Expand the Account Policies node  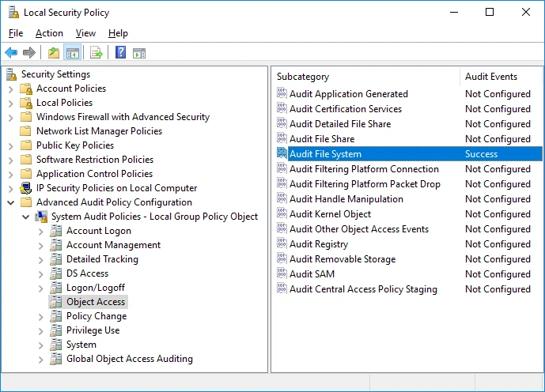pos(11,89)
